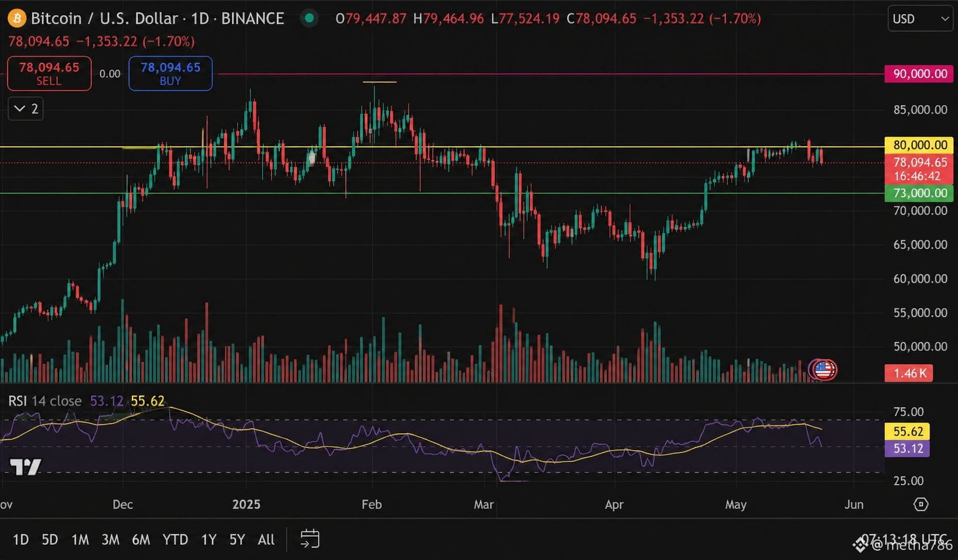Click the Apr date axis label
The height and width of the screenshot is (560, 958).
(x=614, y=505)
